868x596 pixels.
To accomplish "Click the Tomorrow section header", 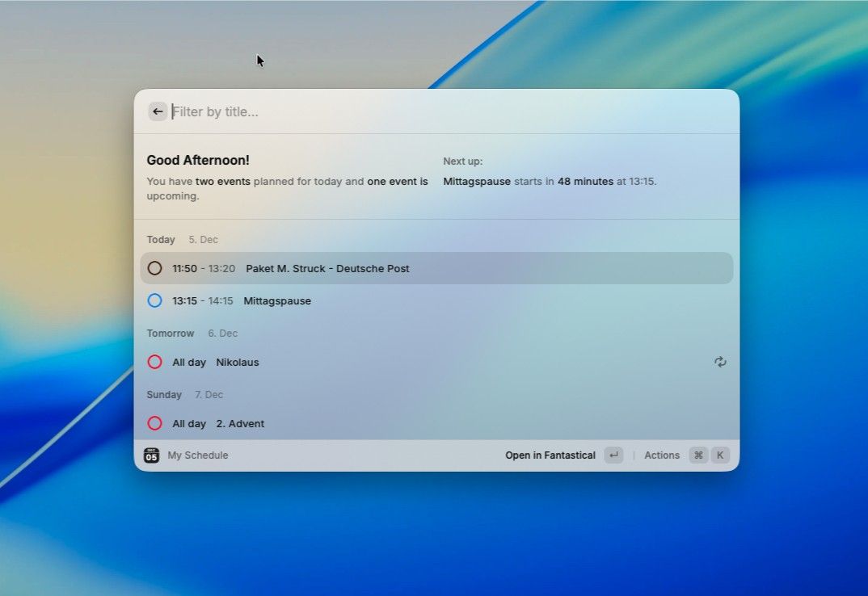I will 171,333.
